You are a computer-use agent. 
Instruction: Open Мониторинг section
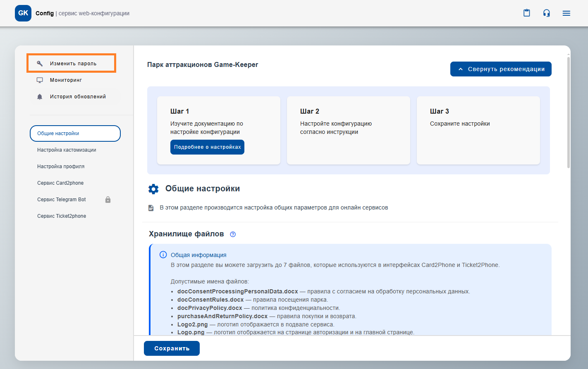(66, 80)
